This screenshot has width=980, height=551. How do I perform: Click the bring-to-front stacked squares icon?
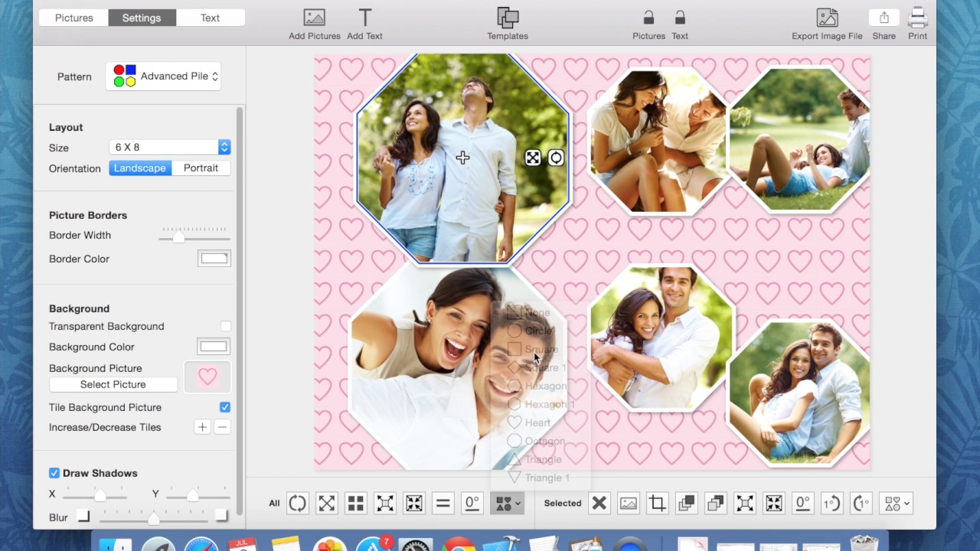coord(686,503)
